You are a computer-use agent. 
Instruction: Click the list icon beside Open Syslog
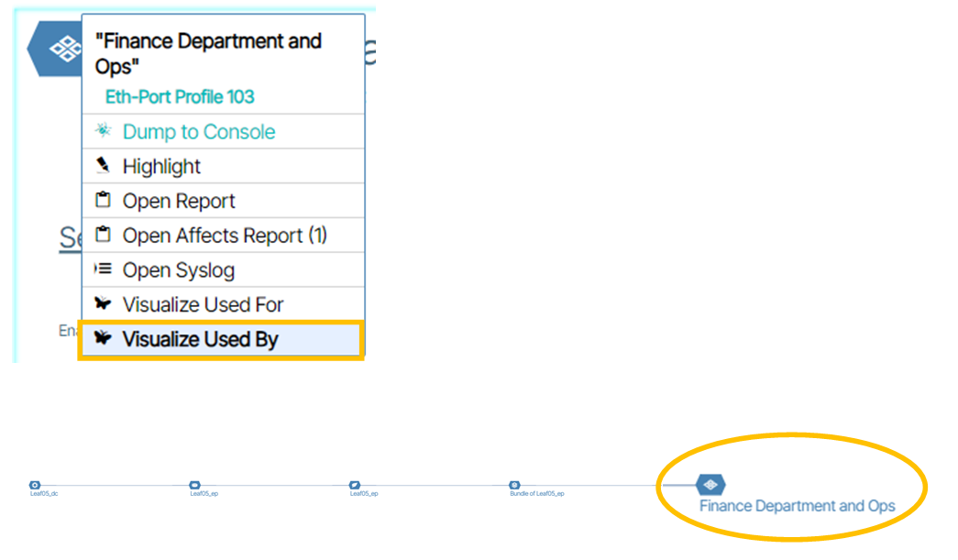point(103,270)
